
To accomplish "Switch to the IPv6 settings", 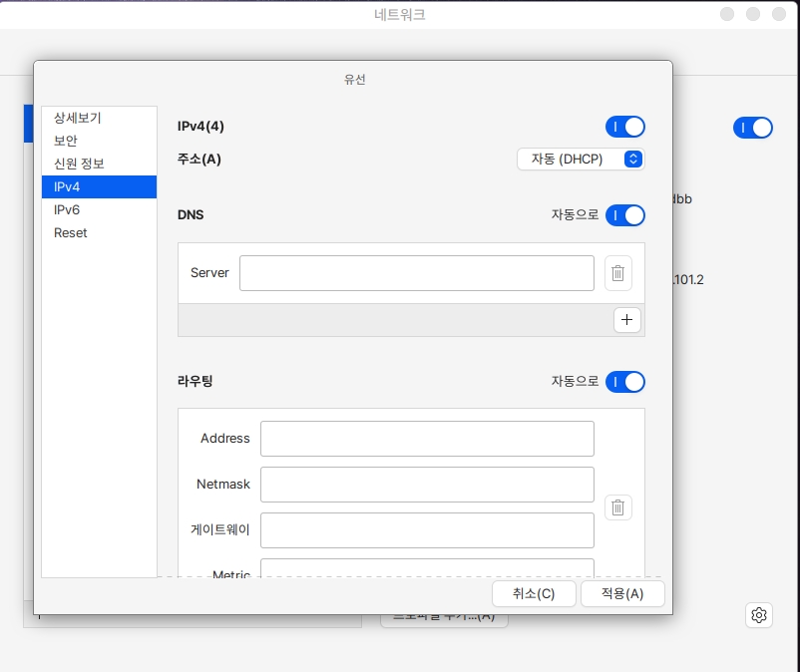I will 67,209.
